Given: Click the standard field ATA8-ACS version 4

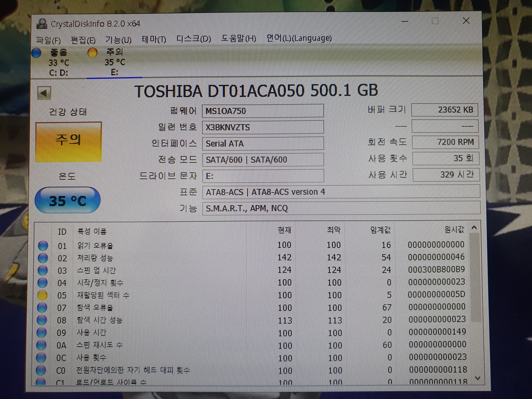Looking at the screenshot, I should tap(341, 192).
